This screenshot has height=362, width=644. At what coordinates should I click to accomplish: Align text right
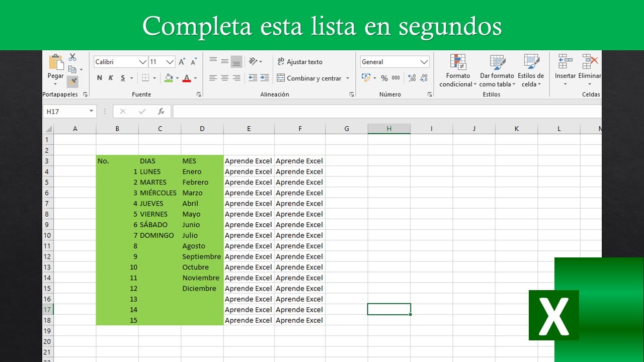(x=236, y=78)
